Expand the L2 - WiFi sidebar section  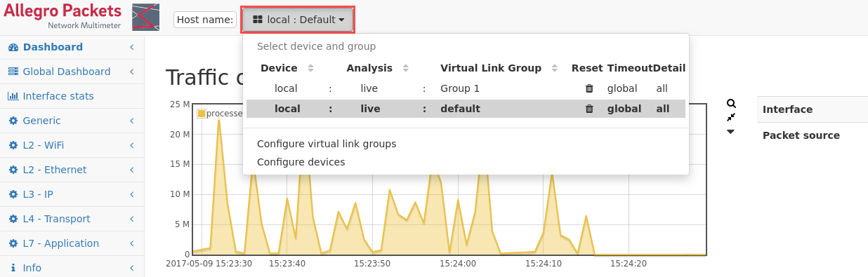coord(72,145)
